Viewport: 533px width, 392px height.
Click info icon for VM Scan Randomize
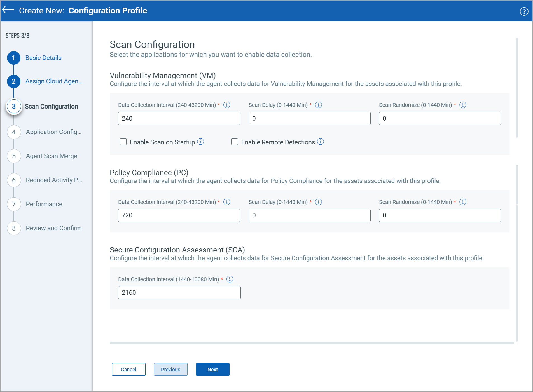[463, 105]
